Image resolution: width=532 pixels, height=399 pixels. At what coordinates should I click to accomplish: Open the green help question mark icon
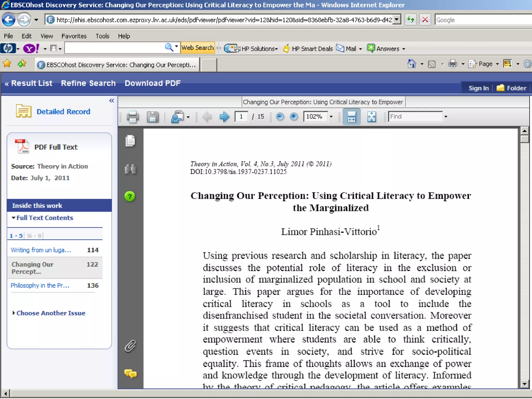[x=130, y=196]
